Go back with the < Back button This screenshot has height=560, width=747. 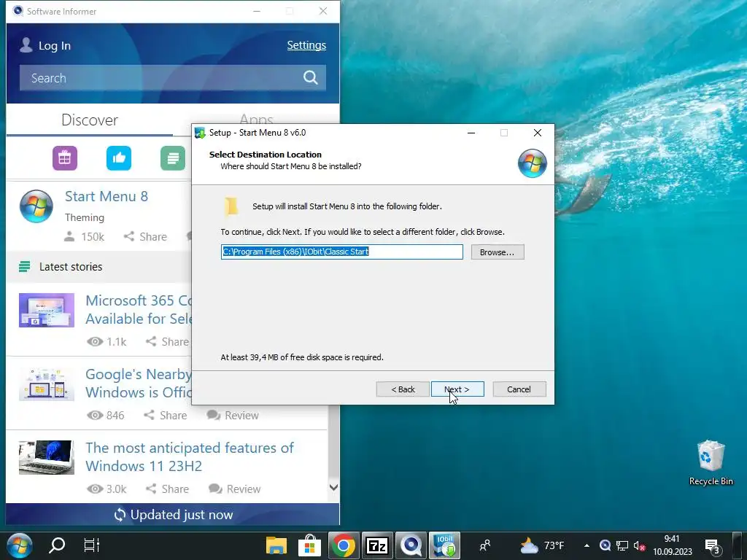[x=403, y=389]
